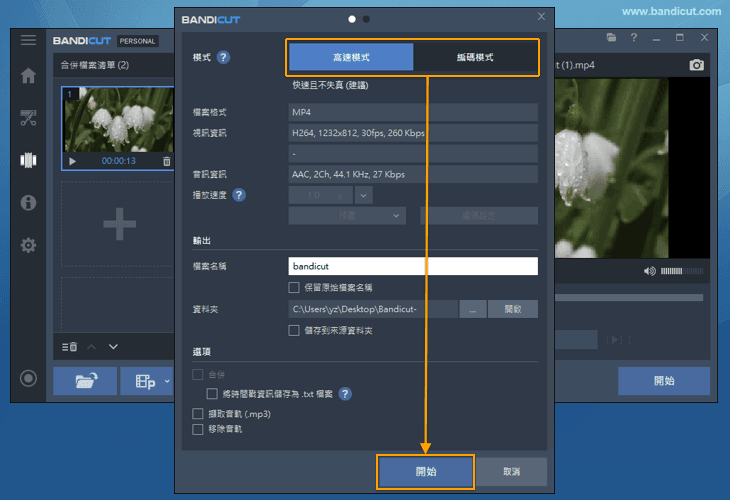The width and height of the screenshot is (730, 500).
Task: Click the video info 'H264, 1232x812' field
Action: tap(413, 133)
